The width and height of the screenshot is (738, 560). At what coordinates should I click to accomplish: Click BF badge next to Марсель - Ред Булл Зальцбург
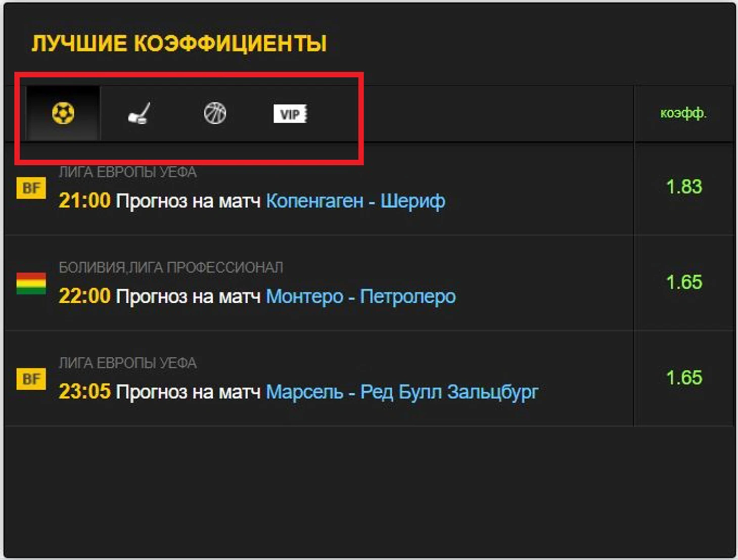point(31,379)
